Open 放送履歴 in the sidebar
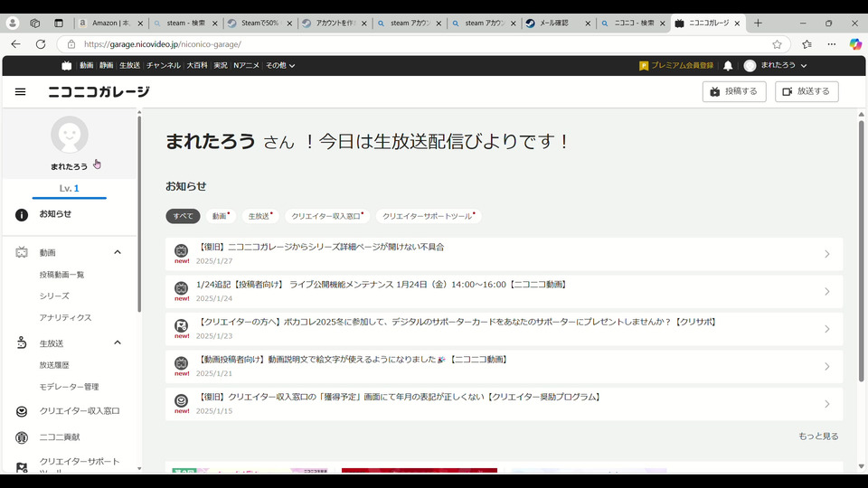The height and width of the screenshot is (488, 868). [x=54, y=365]
